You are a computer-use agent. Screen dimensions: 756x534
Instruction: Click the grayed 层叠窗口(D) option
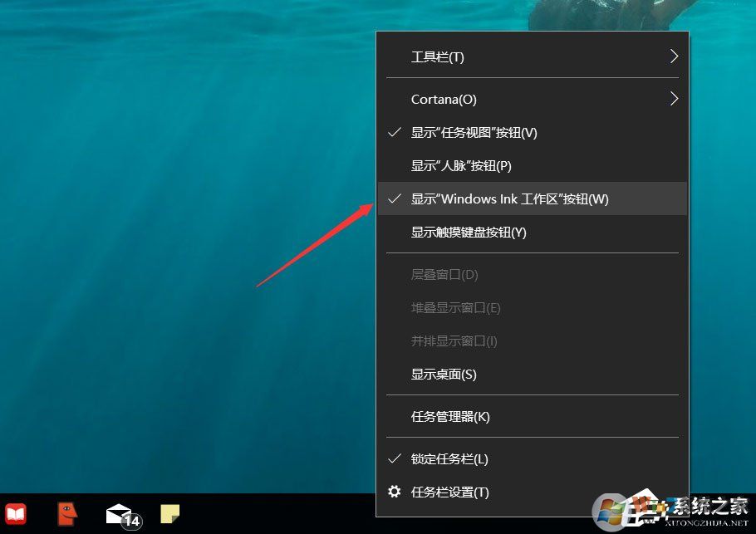coord(442,274)
